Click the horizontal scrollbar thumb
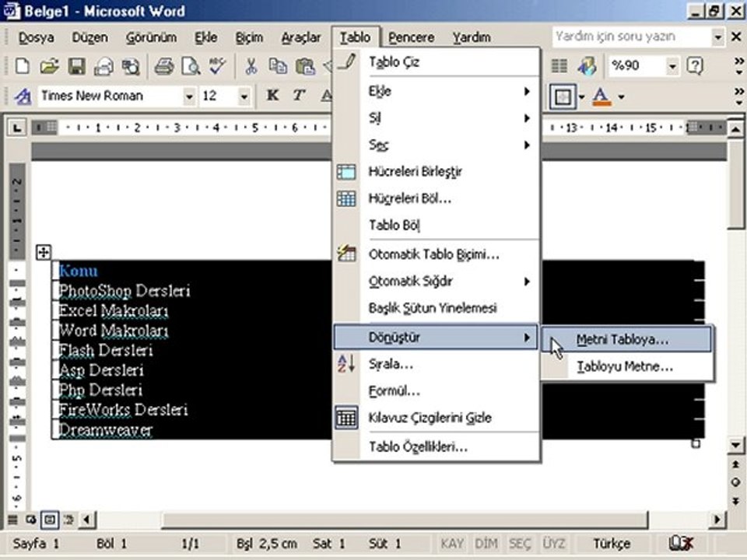The height and width of the screenshot is (560, 747). pyautogui.click(x=405, y=520)
